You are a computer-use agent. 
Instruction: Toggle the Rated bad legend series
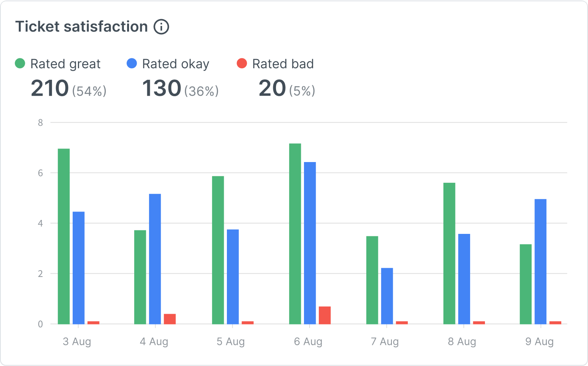(283, 64)
